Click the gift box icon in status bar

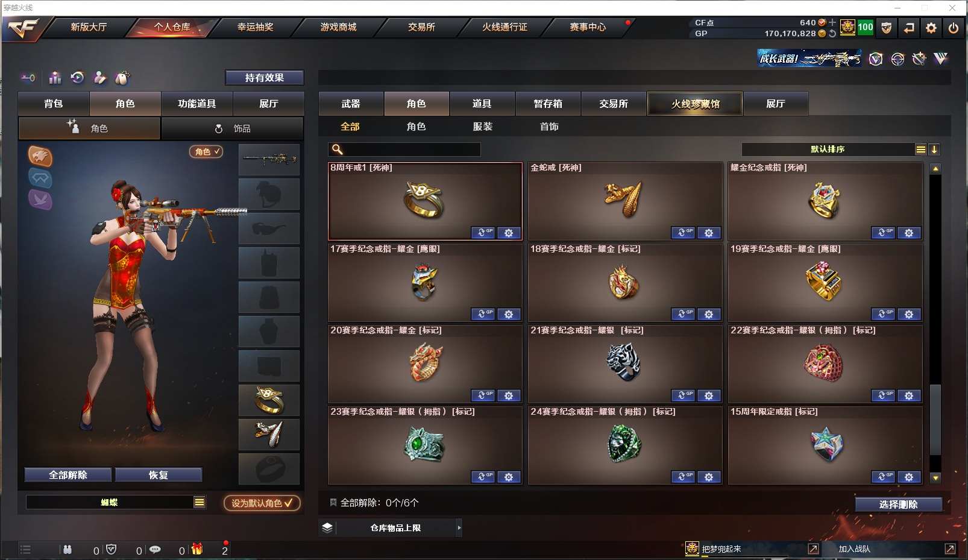[197, 549]
